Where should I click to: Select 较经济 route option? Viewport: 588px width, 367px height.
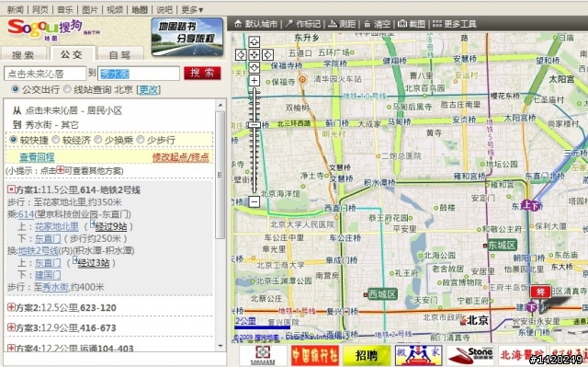pyautogui.click(x=56, y=140)
